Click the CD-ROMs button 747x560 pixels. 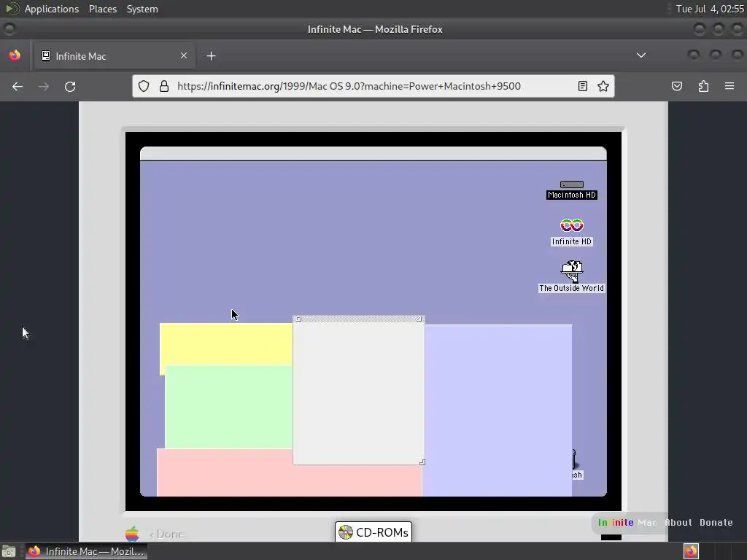point(373,532)
